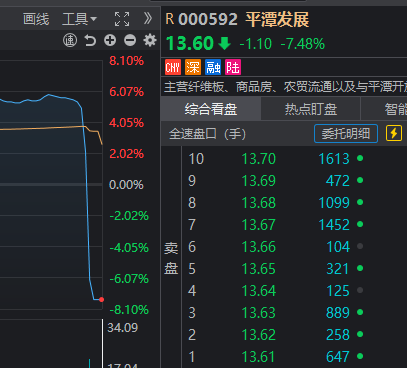Viewport: 407px width, 368px height.
Task: Click sell level 9 price 13.69
Action: click(x=259, y=181)
